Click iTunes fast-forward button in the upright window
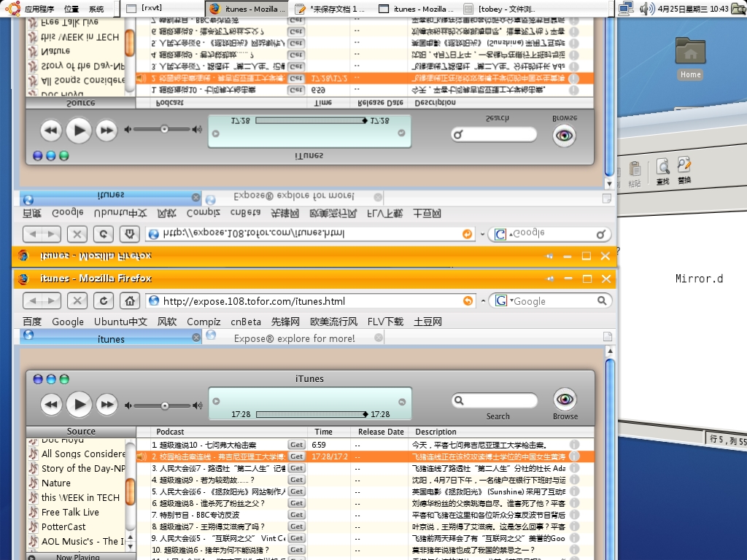Screen dimensions: 747x560 107,405
